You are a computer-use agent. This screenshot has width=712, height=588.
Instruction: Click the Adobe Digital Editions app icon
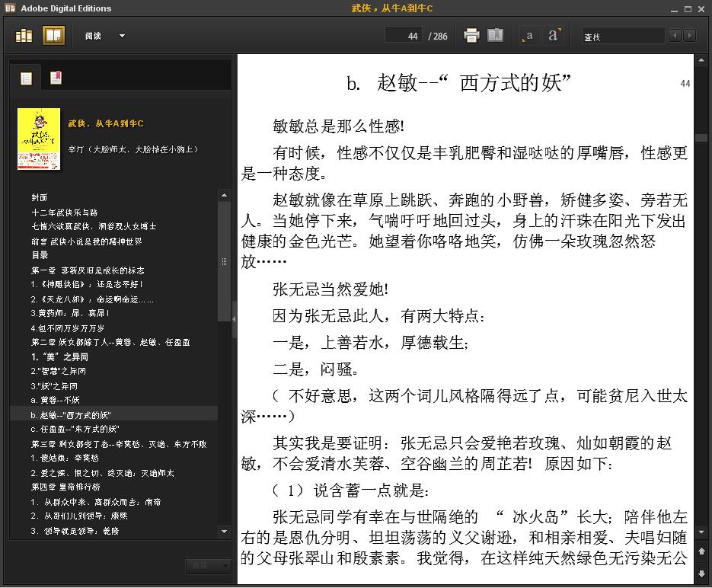click(x=9, y=8)
